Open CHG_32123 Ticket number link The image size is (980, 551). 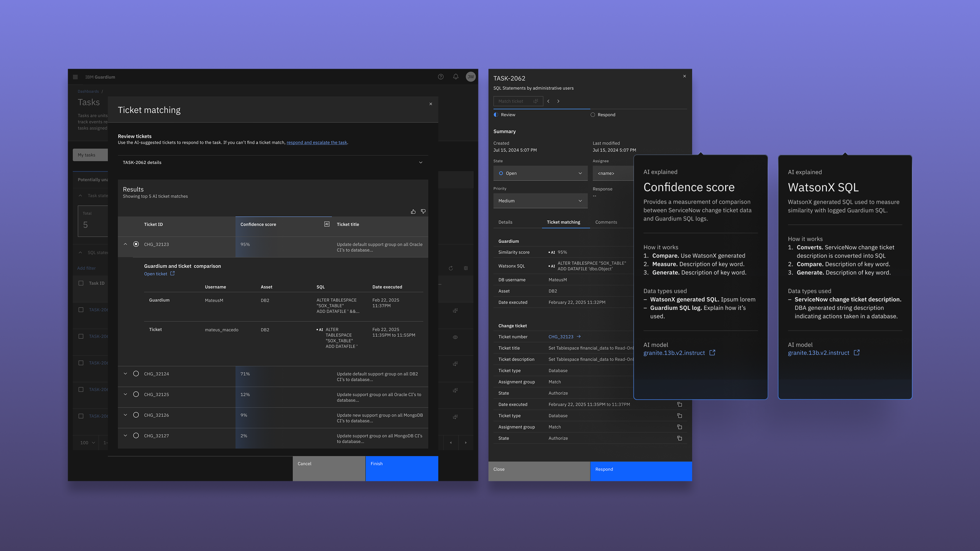[561, 337]
